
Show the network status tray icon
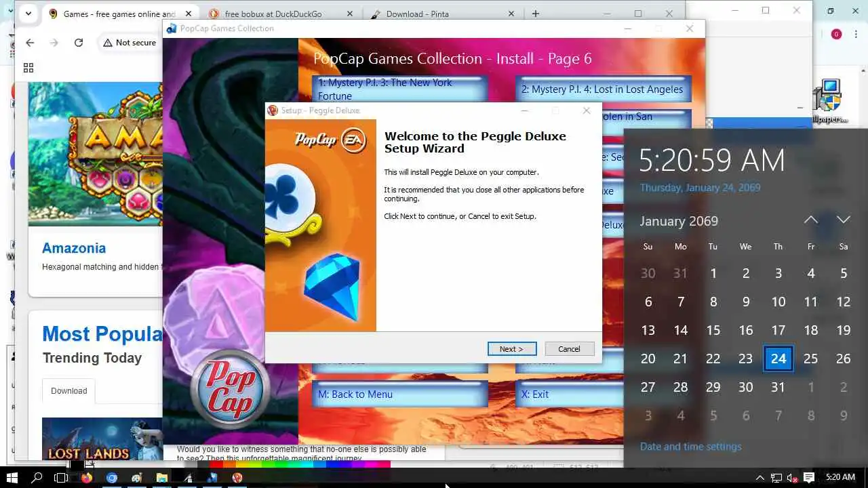coord(776,478)
